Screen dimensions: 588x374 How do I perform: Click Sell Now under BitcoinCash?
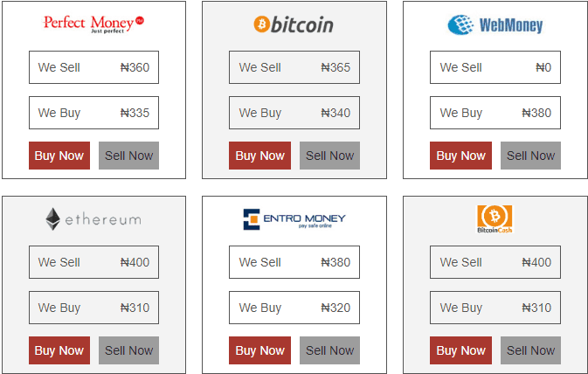530,350
